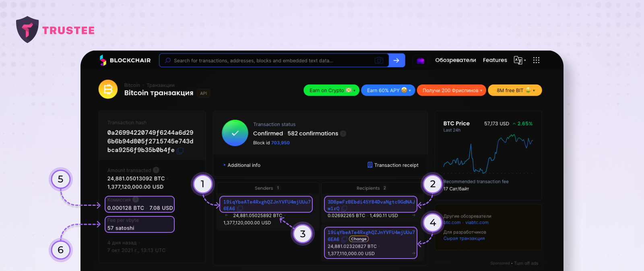Open viabtc.com explorer link
The height and width of the screenshot is (271, 644).
pyautogui.click(x=477, y=222)
